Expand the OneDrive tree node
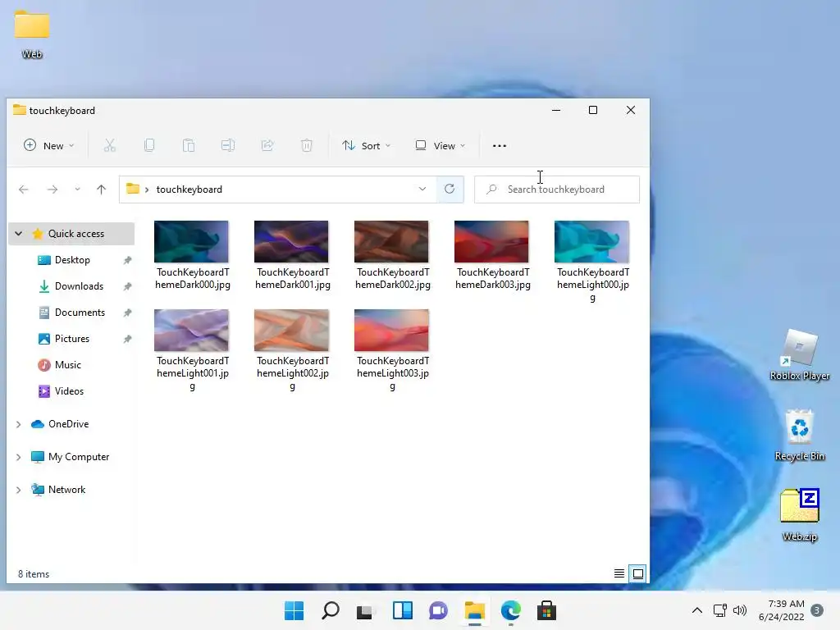The width and height of the screenshot is (840, 630). coord(19,424)
